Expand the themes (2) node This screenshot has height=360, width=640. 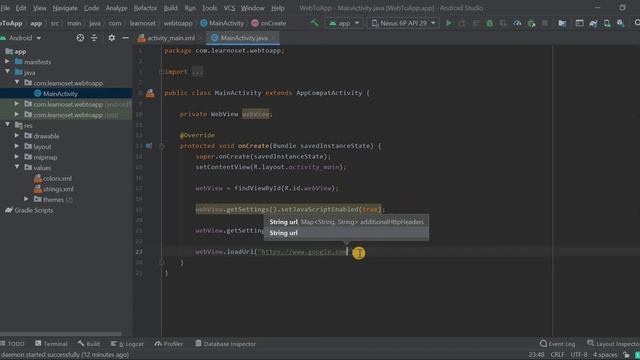tap(27, 199)
